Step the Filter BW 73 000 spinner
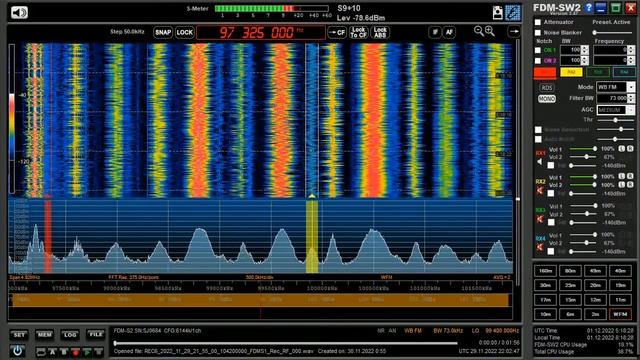Screen dimensions: 640x360 631,98
